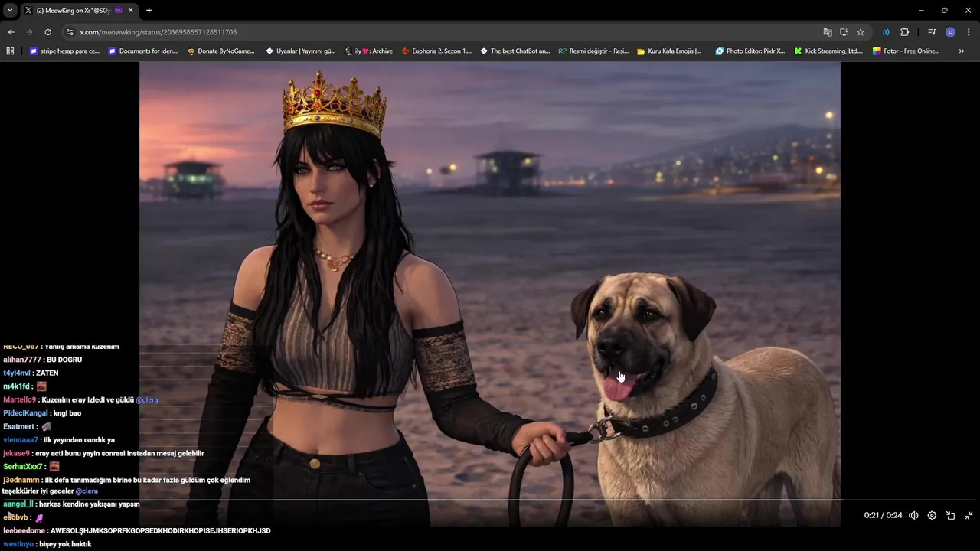Screen dimensions: 980x551
Task: Open 'Uyarılar | Yayınını gü...' bookmark
Action: click(301, 51)
